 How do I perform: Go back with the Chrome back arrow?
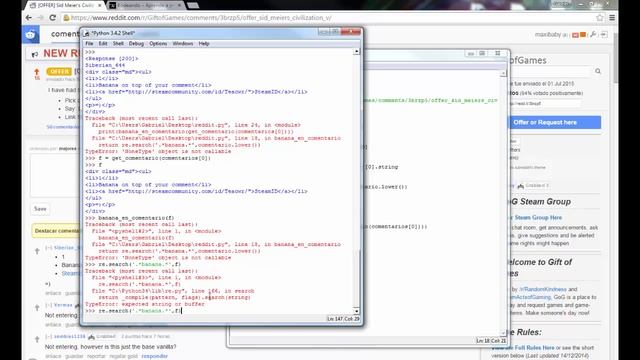click(29, 18)
